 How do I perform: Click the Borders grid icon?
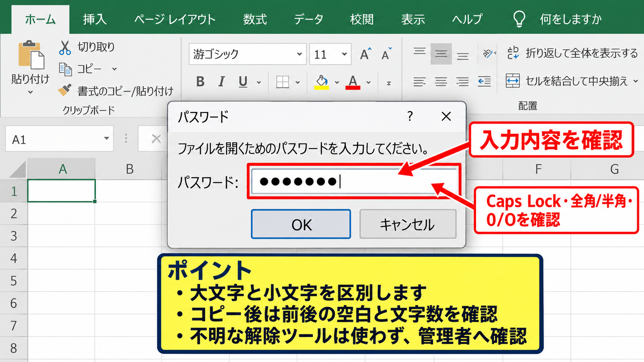pyautogui.click(x=282, y=82)
